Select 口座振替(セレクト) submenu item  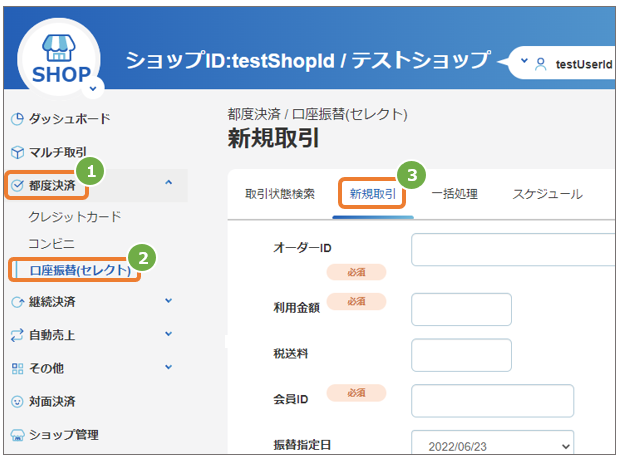tap(80, 270)
